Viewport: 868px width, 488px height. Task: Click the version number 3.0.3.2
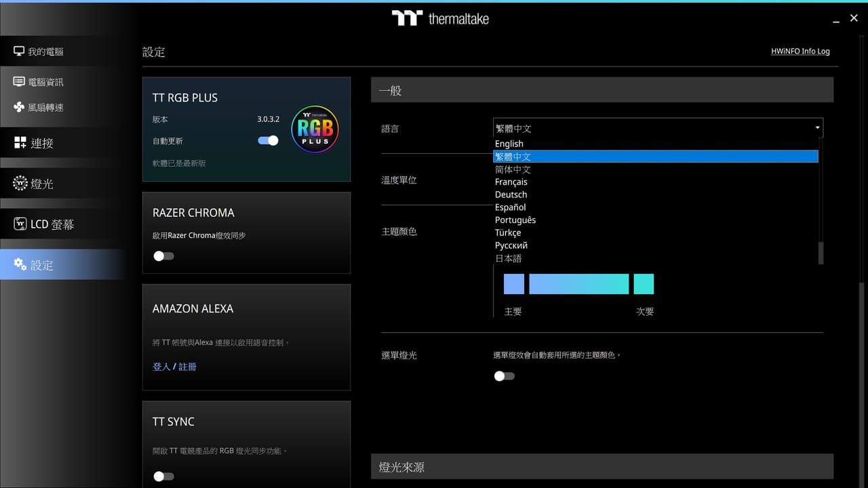(x=268, y=119)
